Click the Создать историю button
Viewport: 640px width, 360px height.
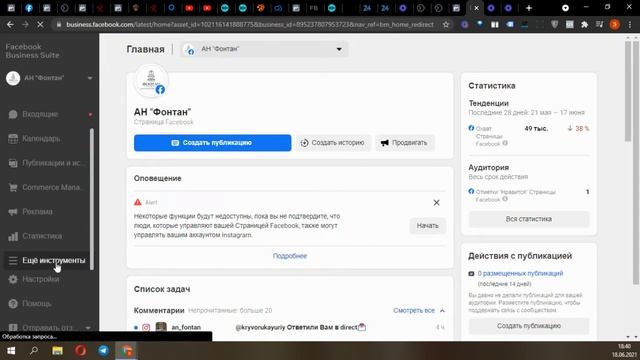click(333, 143)
